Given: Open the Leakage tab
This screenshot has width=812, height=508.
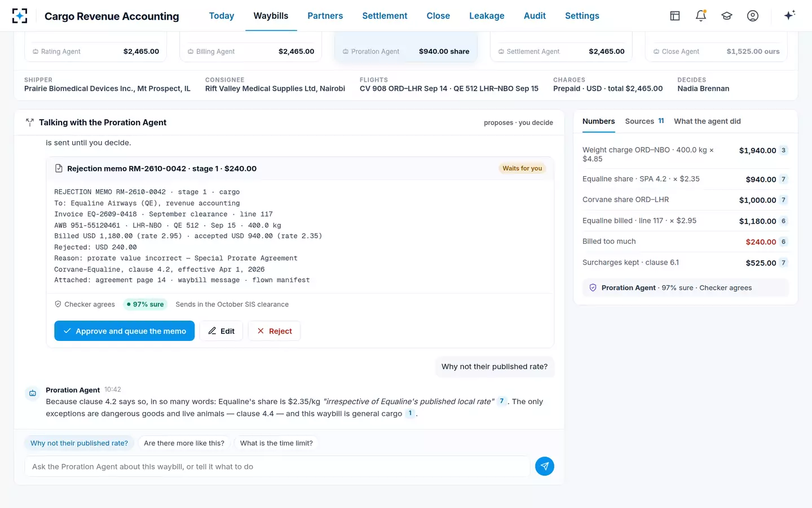Looking at the screenshot, I should [x=487, y=16].
